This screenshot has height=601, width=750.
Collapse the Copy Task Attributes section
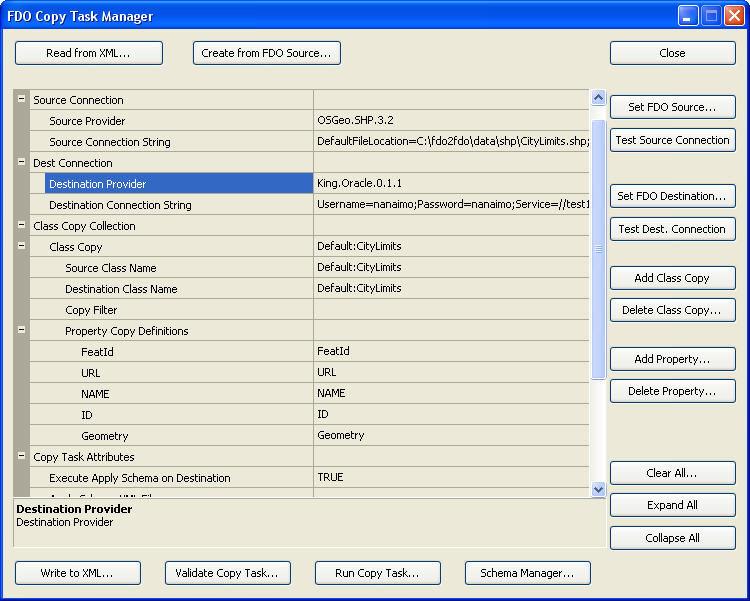click(x=21, y=457)
